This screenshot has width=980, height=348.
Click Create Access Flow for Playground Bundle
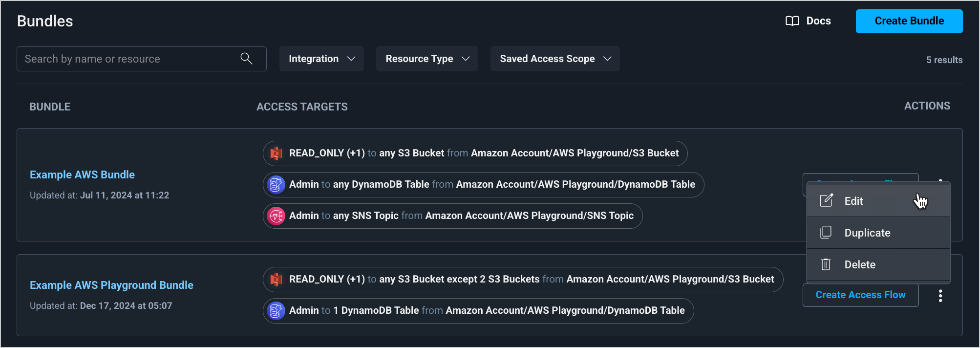860,295
